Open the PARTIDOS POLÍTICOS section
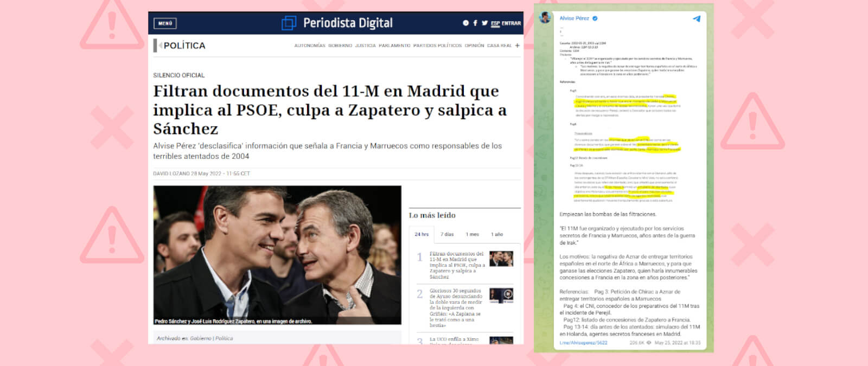Screen dimensions: 868x366 click(x=437, y=46)
